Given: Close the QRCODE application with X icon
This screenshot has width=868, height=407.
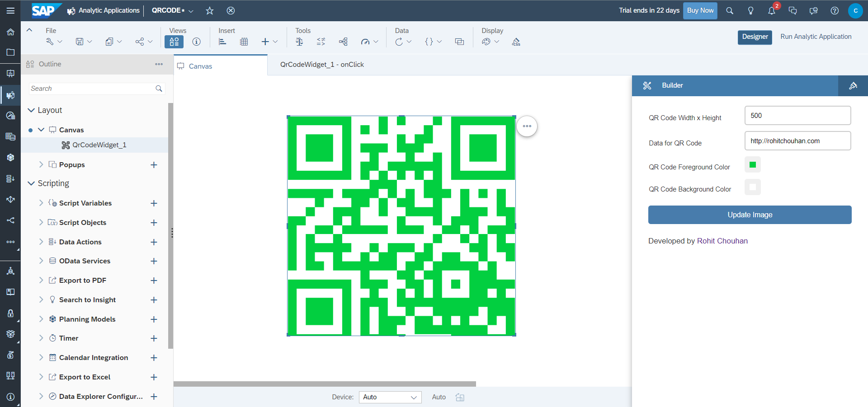Looking at the screenshot, I should 231,10.
